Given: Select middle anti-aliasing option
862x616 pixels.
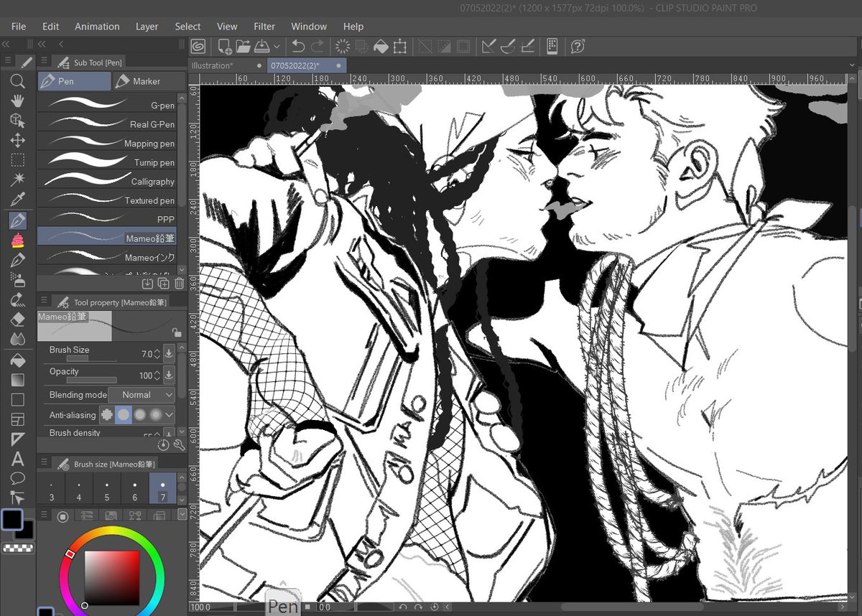Looking at the screenshot, I should 139,414.
